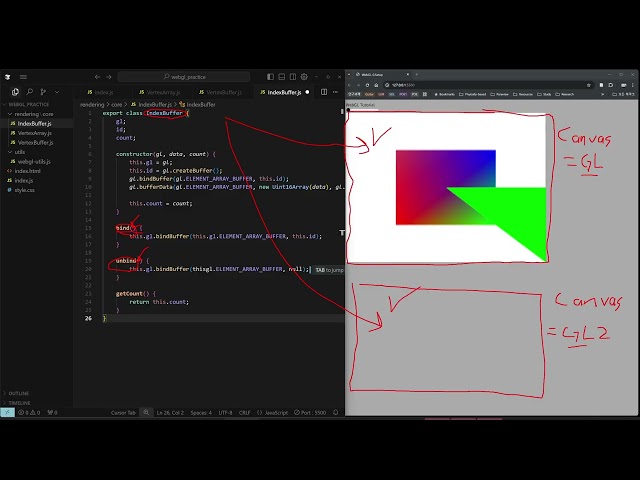Screen dimensions: 640x480
Task: Go back using editor navigation arrow
Action: tap(97, 77)
